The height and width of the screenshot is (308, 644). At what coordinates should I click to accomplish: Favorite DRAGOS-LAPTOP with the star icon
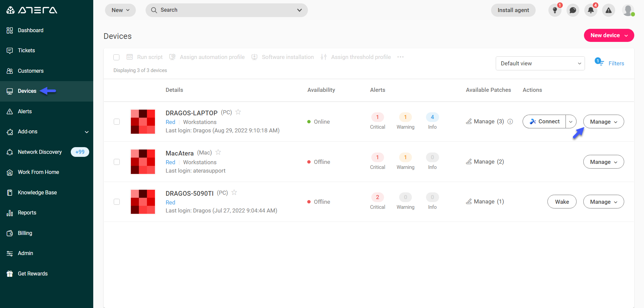[x=238, y=112]
